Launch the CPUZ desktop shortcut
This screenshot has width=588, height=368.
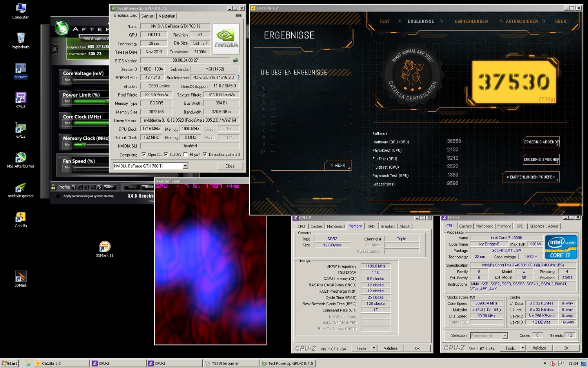[x=20, y=100]
